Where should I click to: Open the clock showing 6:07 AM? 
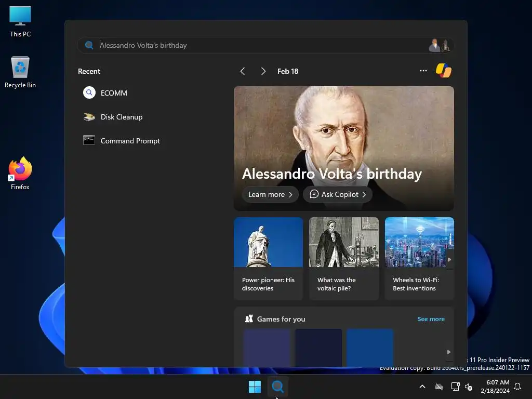[495, 387]
